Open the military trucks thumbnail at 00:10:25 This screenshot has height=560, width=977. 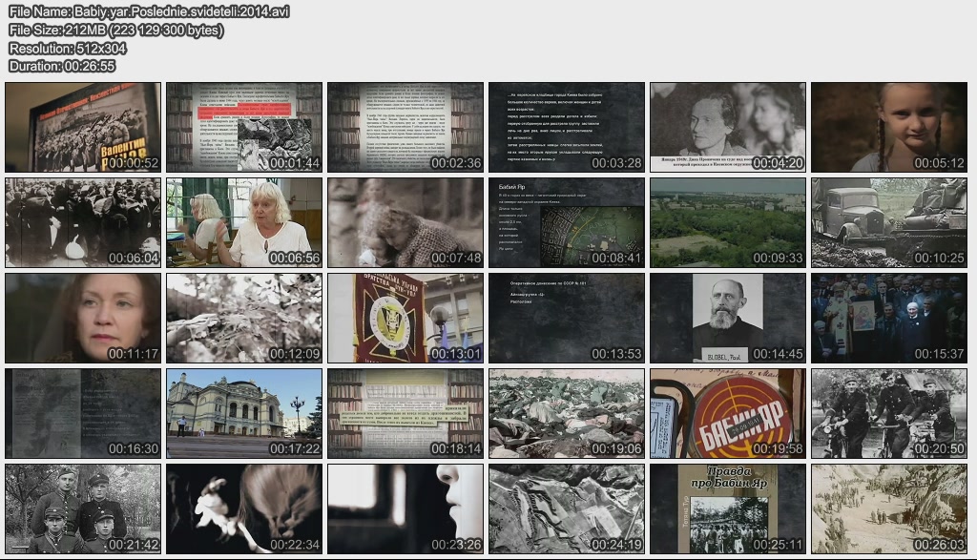pyautogui.click(x=889, y=222)
